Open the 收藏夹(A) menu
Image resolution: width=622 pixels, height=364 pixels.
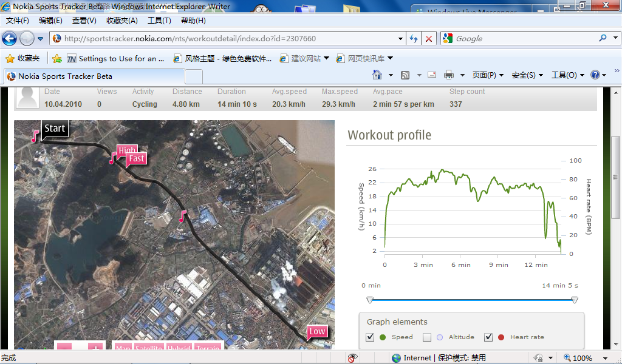[121, 20]
